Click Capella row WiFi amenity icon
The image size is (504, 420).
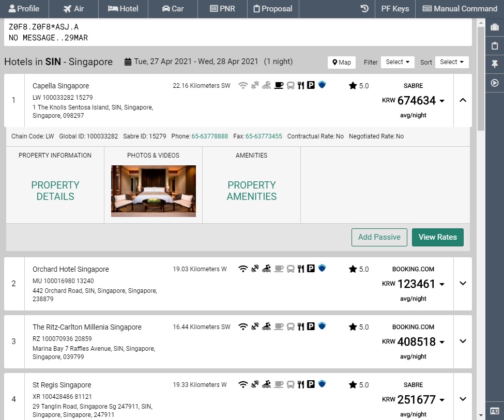pos(243,85)
